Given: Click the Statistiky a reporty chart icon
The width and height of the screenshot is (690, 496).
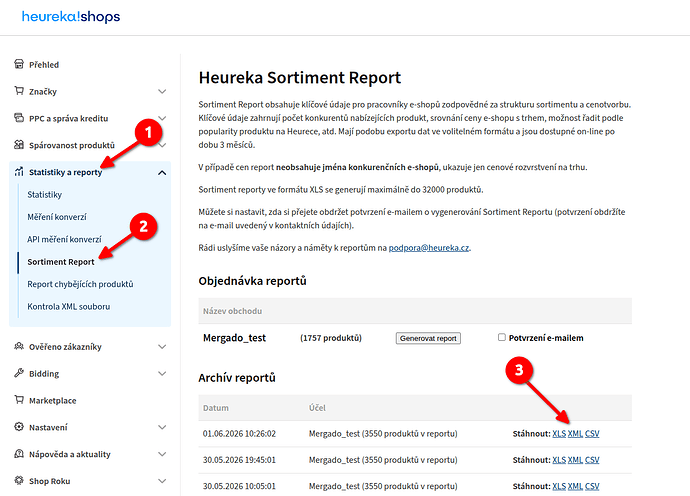Looking at the screenshot, I should pos(19,172).
